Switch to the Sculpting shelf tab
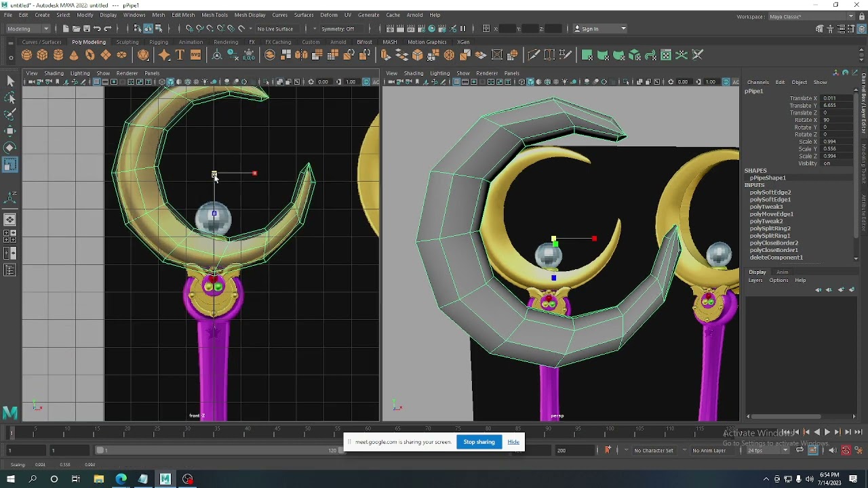868x488 pixels. tap(127, 42)
